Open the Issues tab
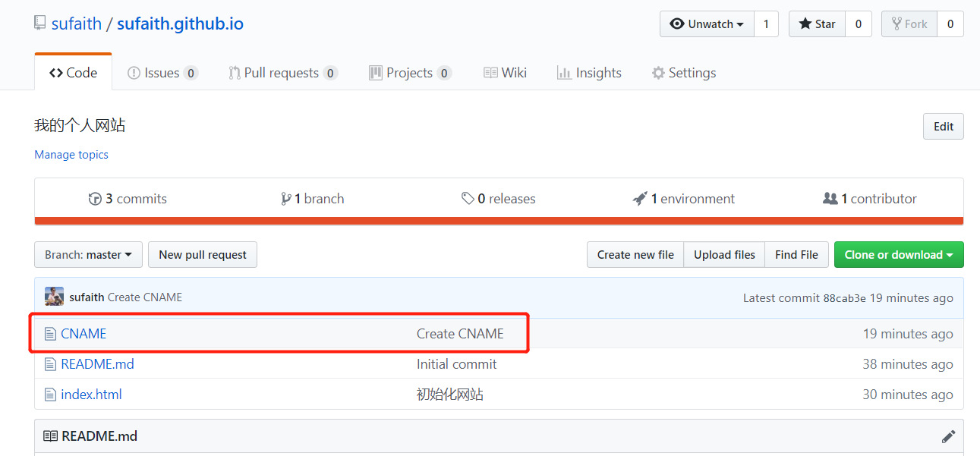 [162, 73]
